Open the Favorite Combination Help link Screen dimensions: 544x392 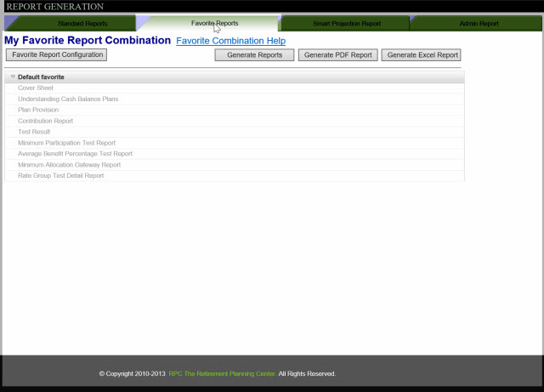pos(230,41)
